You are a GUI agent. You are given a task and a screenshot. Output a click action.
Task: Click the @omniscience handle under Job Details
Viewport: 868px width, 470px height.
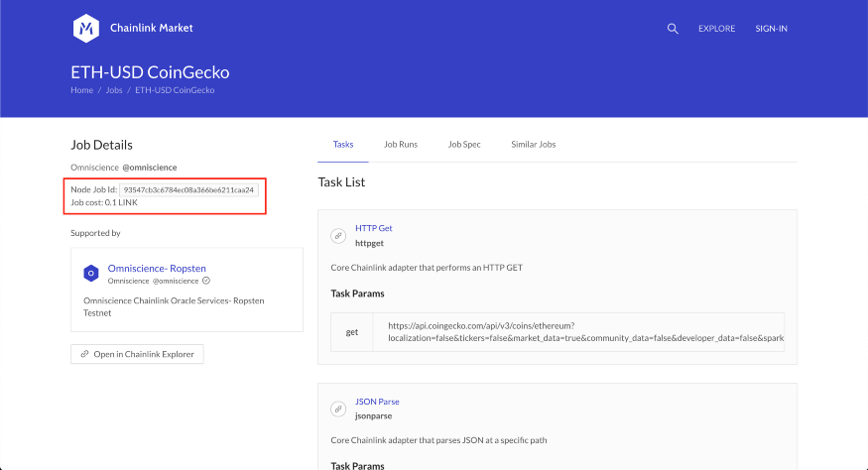coord(150,168)
